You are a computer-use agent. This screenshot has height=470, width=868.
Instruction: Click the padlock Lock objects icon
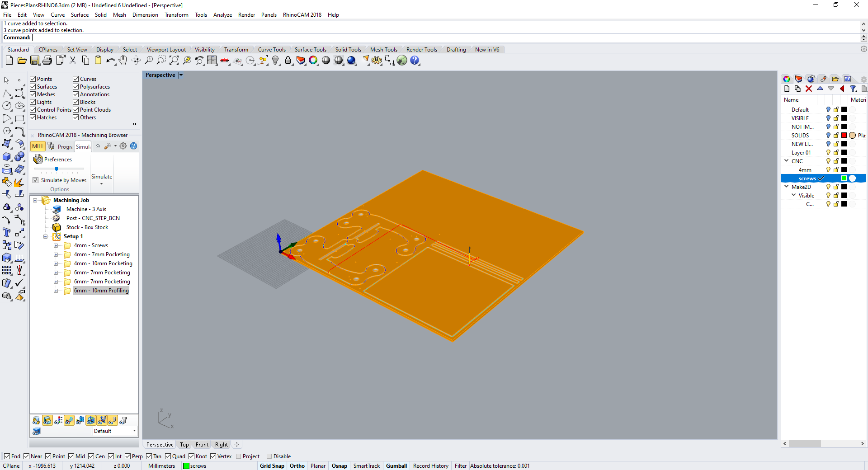click(x=288, y=60)
